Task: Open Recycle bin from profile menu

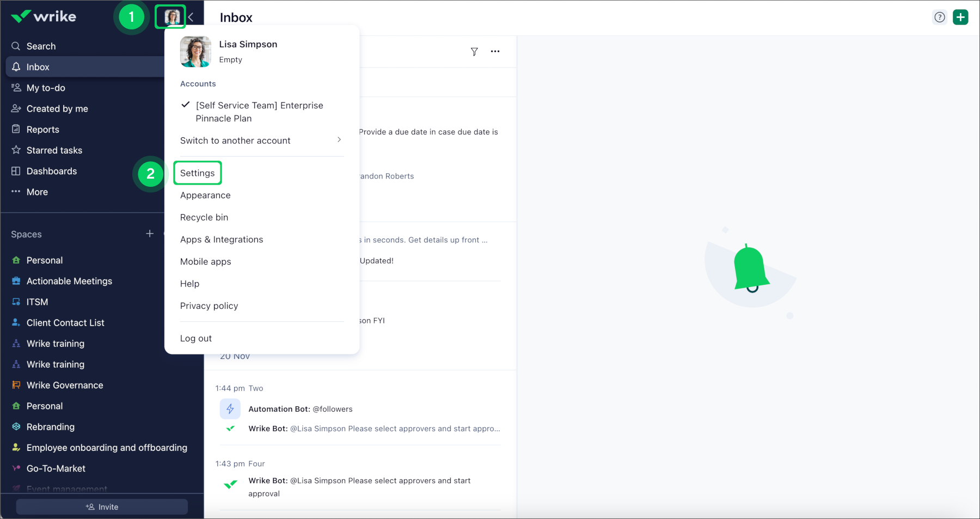Action: [204, 217]
